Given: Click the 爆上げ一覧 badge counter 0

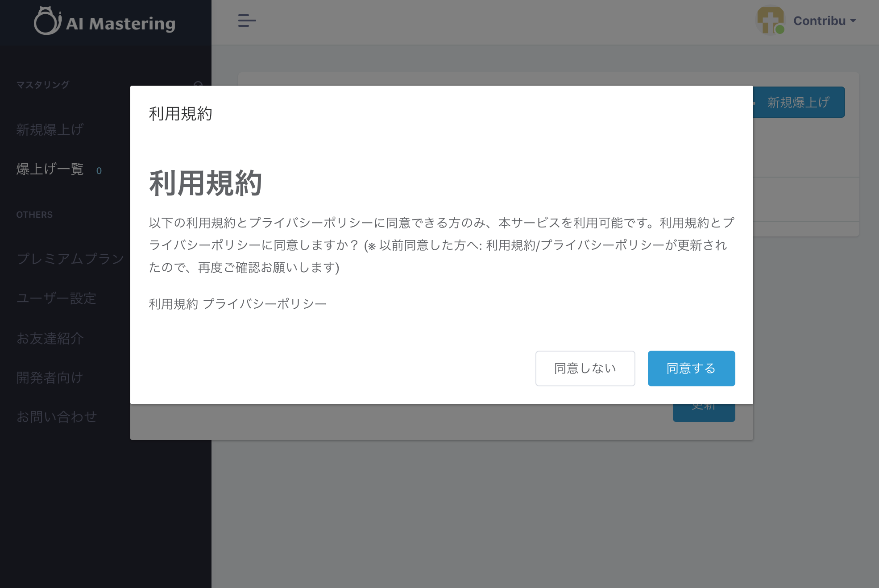Looking at the screenshot, I should [x=99, y=170].
